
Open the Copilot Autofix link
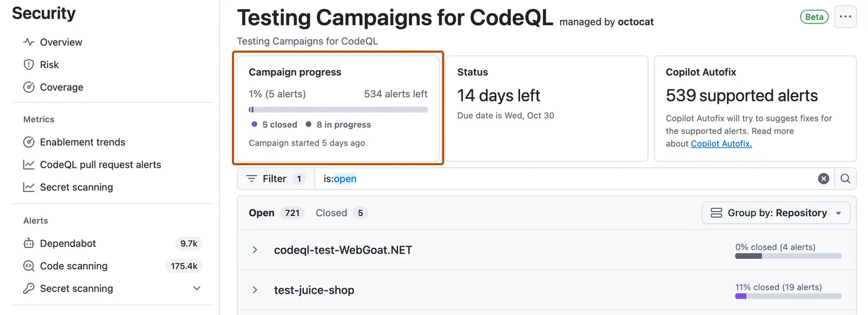721,144
